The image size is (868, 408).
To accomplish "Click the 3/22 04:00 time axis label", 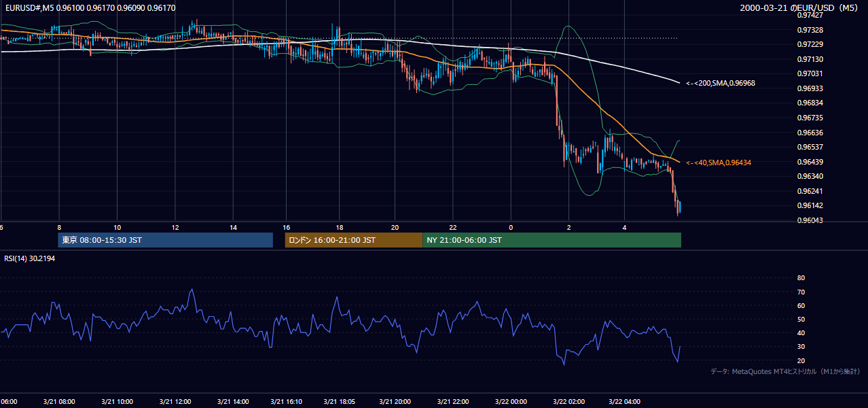I will tap(625, 401).
